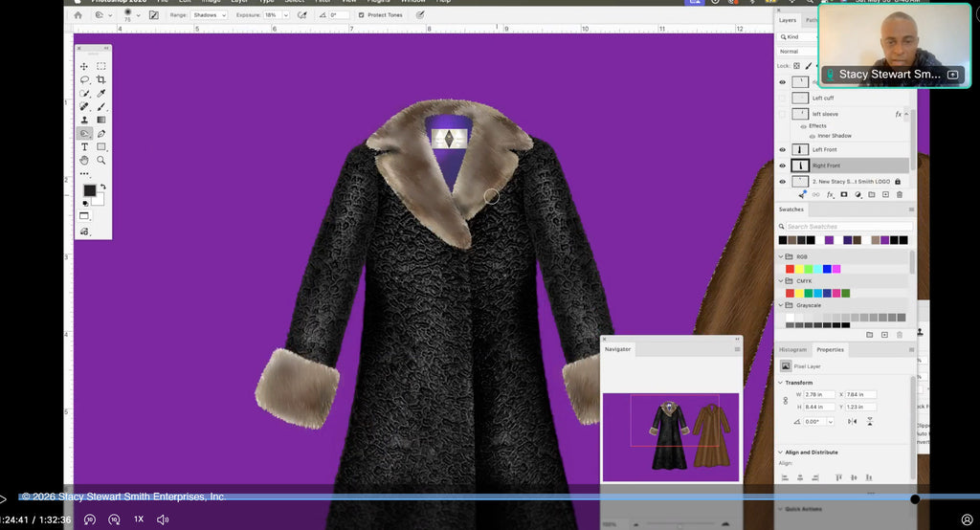
Task: Select the Rectangle shape tool
Action: point(101,147)
